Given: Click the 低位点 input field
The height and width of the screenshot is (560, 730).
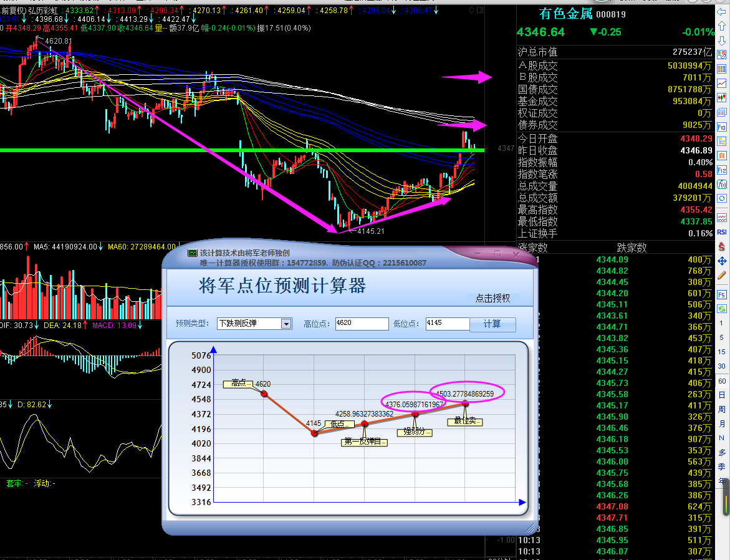Looking at the screenshot, I should point(446,324).
